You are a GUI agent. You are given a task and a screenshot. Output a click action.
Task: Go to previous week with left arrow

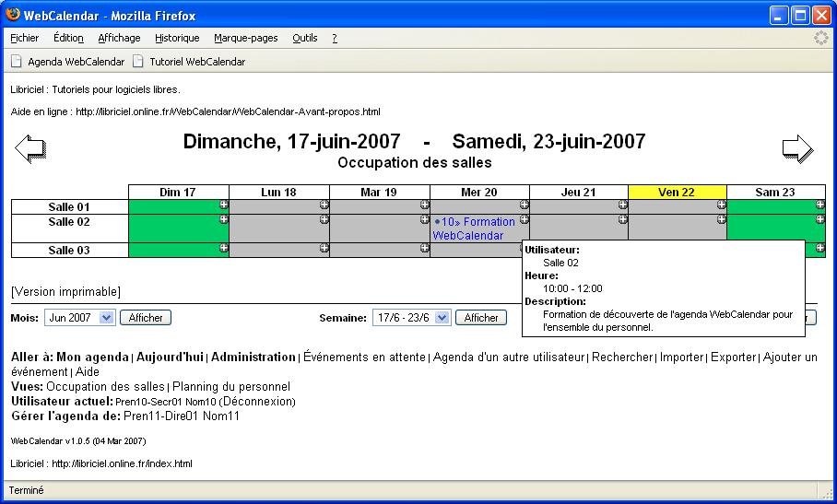30,148
